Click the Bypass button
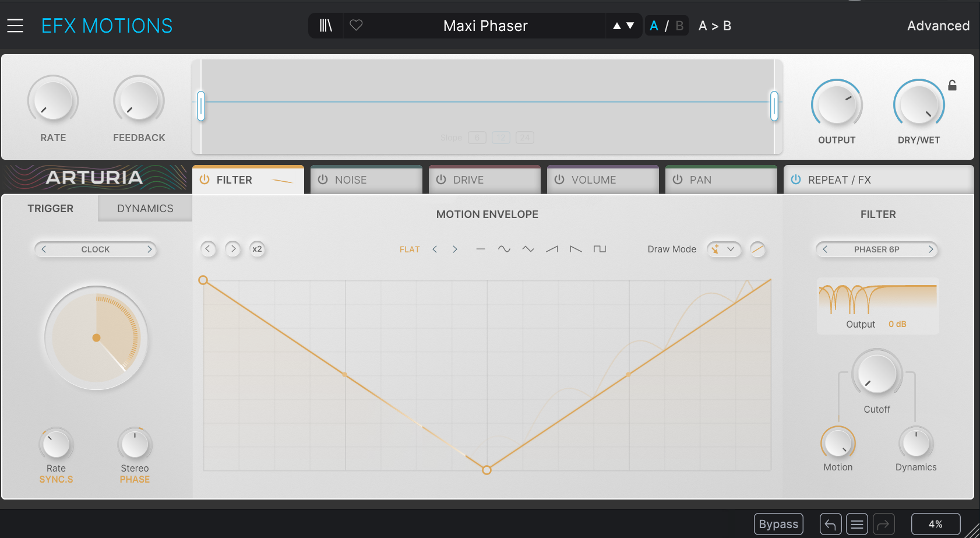This screenshot has height=538, width=980. (x=778, y=524)
